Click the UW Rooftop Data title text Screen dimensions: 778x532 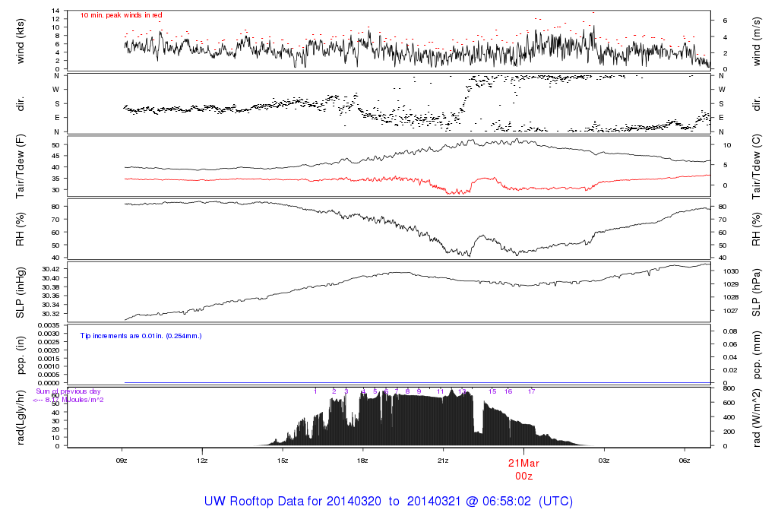coord(388,502)
